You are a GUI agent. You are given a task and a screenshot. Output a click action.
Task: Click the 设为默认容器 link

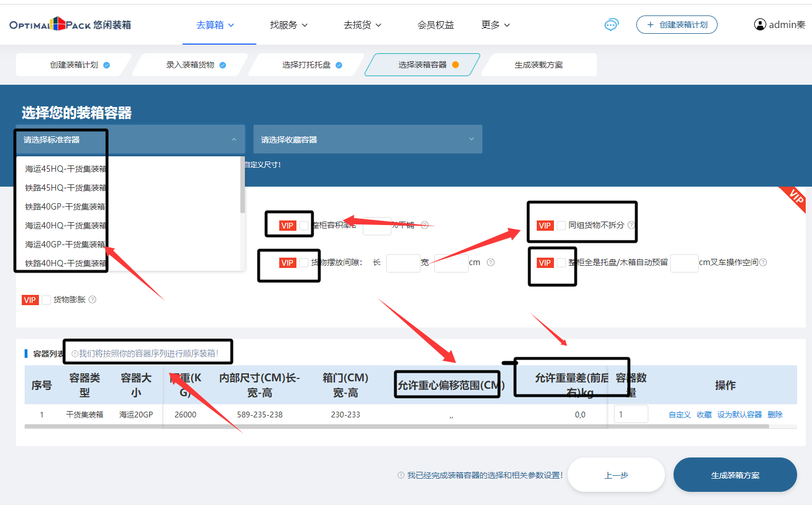739,415
